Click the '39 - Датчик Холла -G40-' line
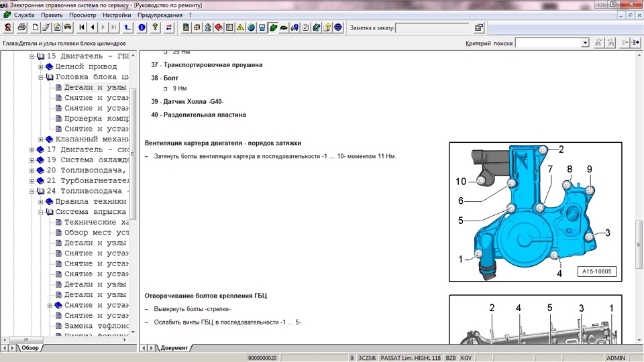Screen dimensions: 644x362 [x=187, y=101]
